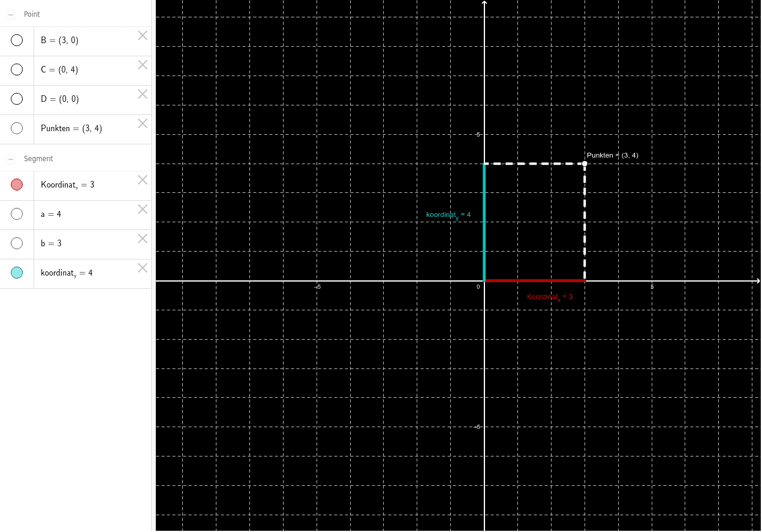Toggle red visibility circle for Koordinat x
762x532 pixels.
pos(17,185)
